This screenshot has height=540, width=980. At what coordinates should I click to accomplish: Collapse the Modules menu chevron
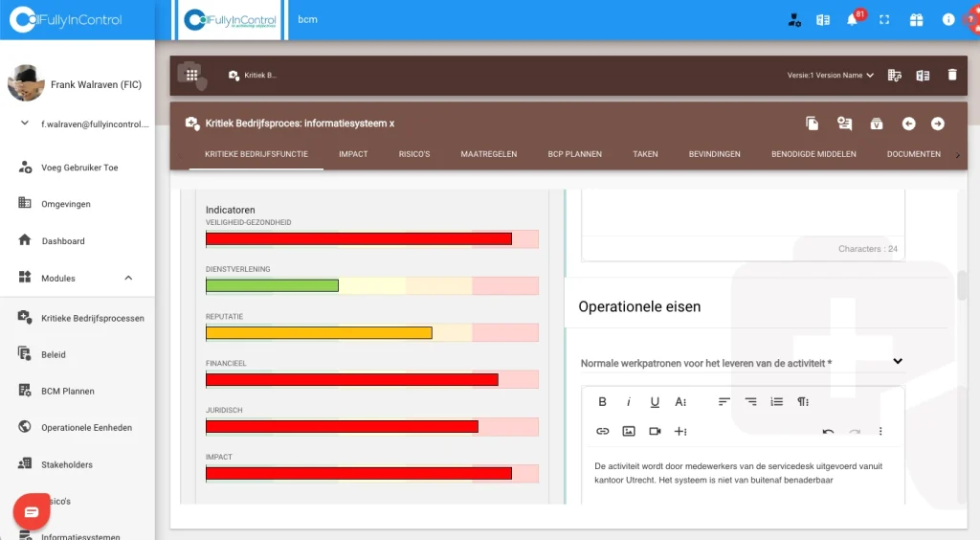[x=128, y=278]
